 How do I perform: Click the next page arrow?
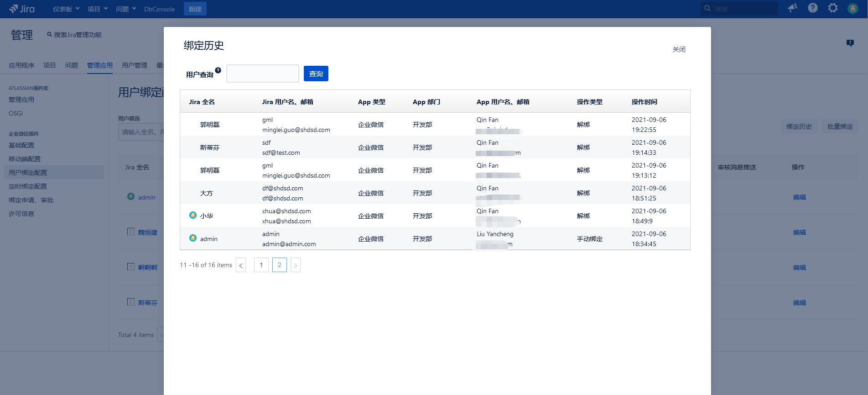tap(296, 265)
